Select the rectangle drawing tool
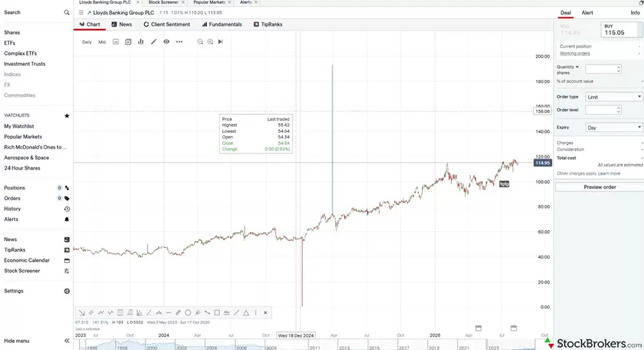 click(x=217, y=313)
